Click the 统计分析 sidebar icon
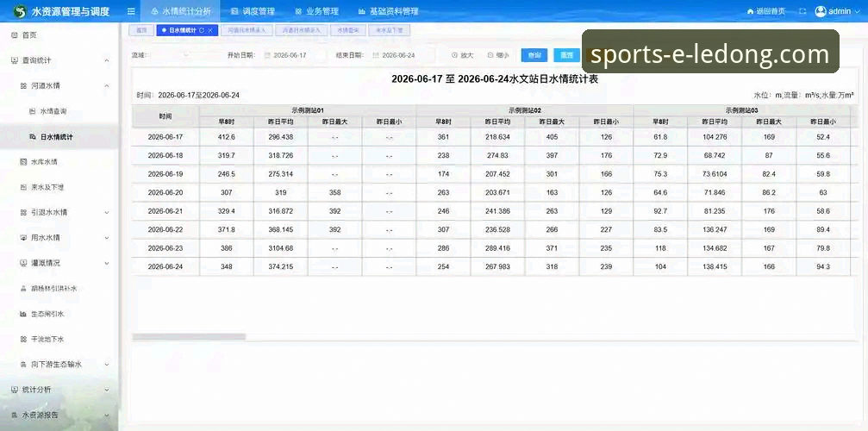Image resolution: width=868 pixels, height=431 pixels. (x=15, y=390)
